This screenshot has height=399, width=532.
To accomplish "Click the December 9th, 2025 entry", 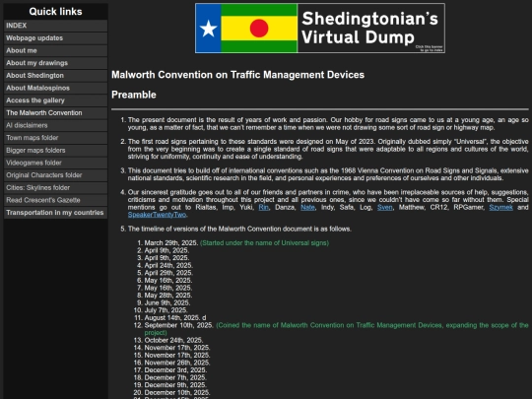I will [175, 385].
